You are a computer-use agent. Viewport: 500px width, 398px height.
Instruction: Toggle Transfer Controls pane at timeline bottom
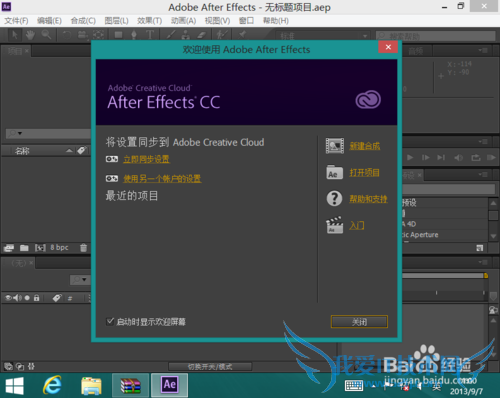coord(20,367)
